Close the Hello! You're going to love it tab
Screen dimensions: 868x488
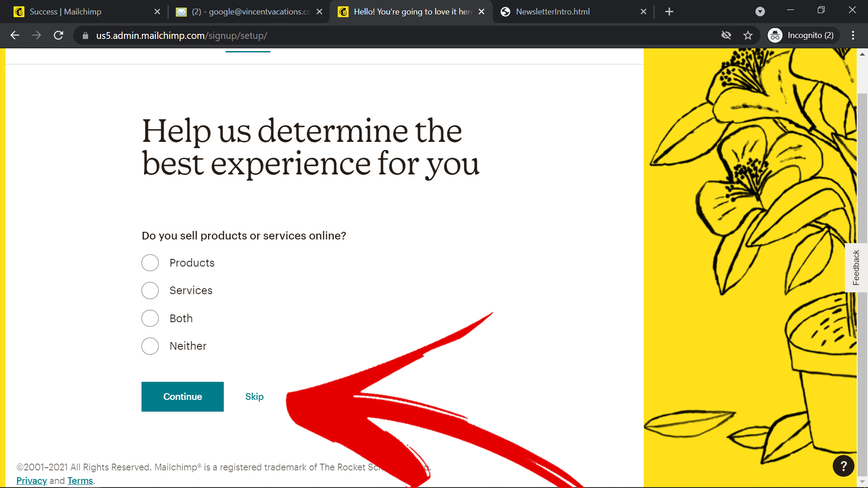click(481, 12)
